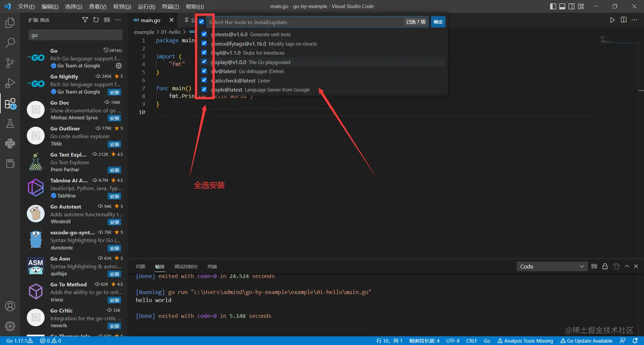This screenshot has width=644, height=345.
Task: Open the 编辑(E) menu
Action: point(50,6)
